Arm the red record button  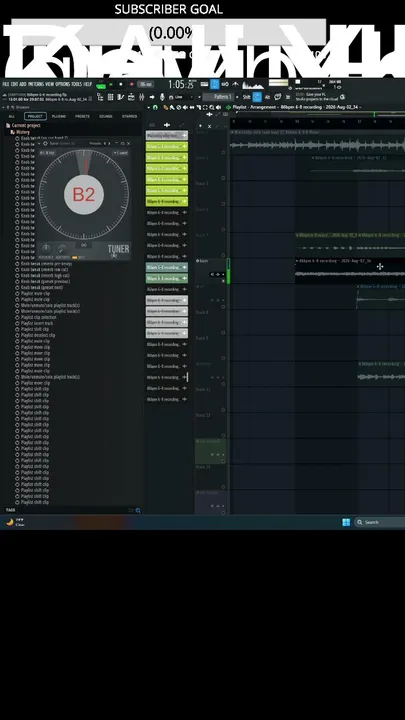coord(132,84)
